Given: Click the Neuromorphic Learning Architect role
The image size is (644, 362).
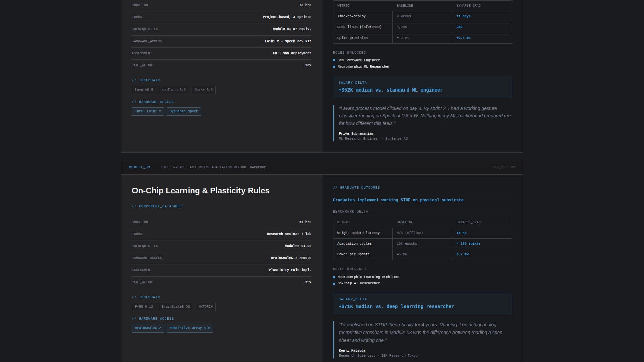Looking at the screenshot, I should (369, 277).
